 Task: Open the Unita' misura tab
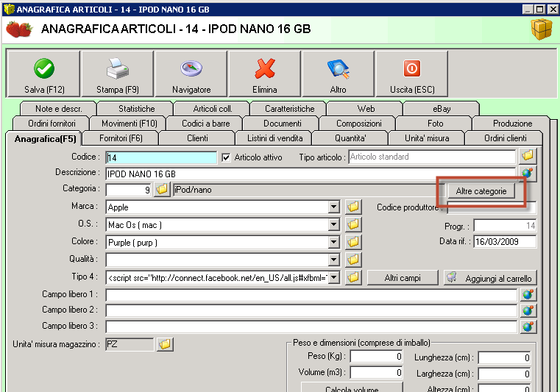[x=427, y=138]
